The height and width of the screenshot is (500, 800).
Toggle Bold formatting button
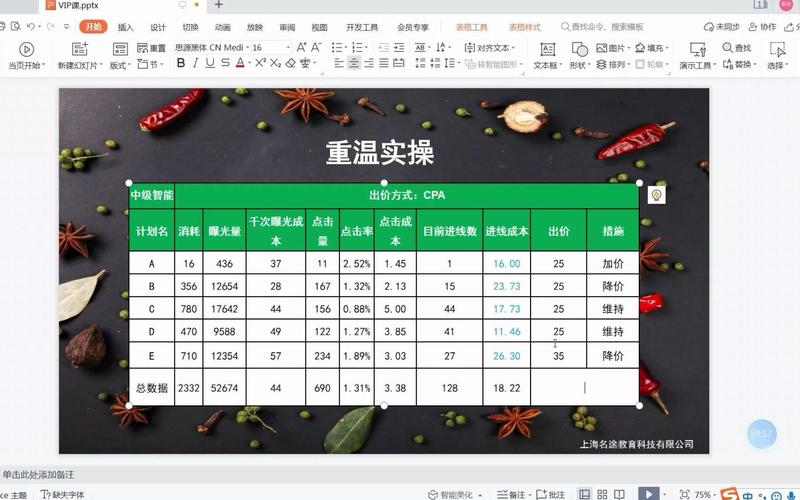click(181, 63)
